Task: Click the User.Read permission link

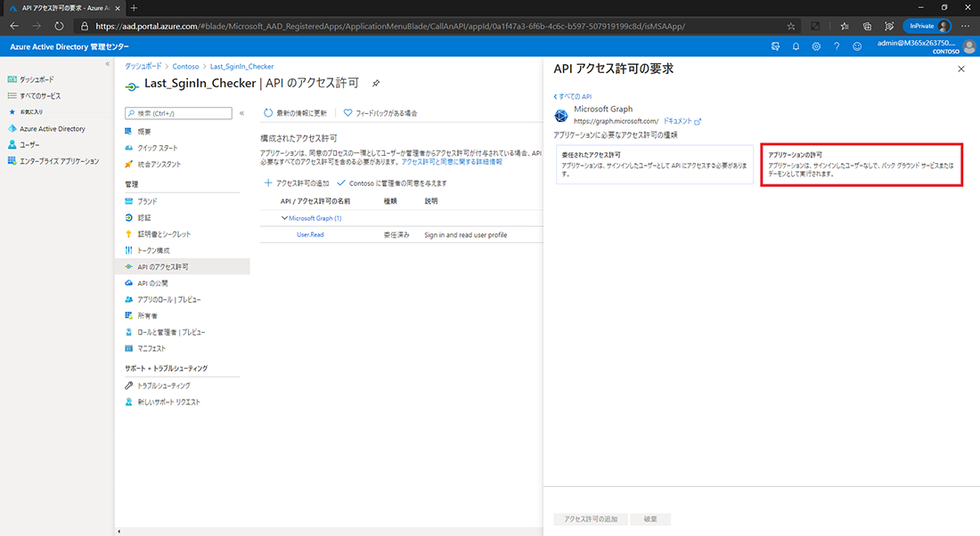Action: 310,235
